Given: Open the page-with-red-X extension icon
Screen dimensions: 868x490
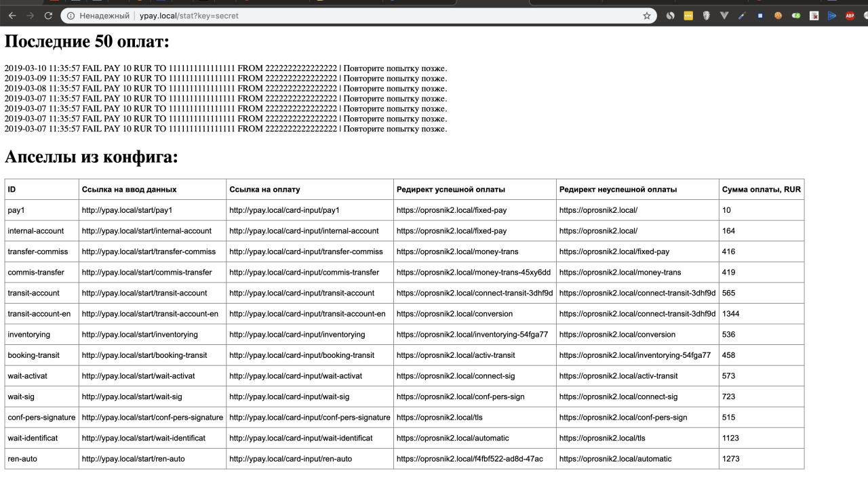Looking at the screenshot, I should click(814, 16).
